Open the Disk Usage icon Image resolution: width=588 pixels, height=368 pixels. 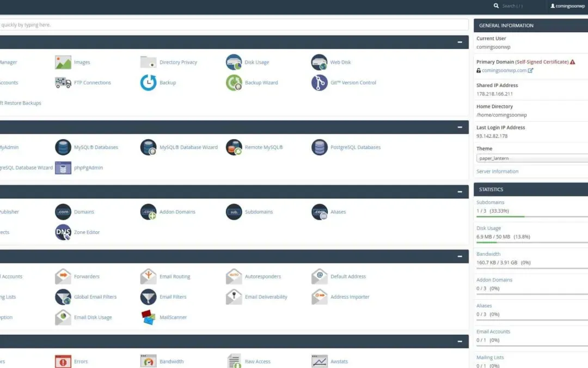234,62
